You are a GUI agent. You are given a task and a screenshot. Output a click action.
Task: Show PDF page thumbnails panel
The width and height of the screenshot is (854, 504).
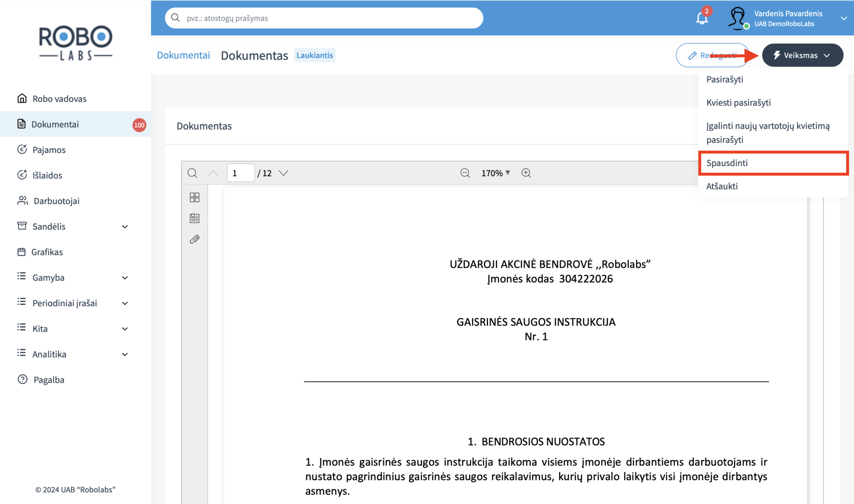click(194, 197)
